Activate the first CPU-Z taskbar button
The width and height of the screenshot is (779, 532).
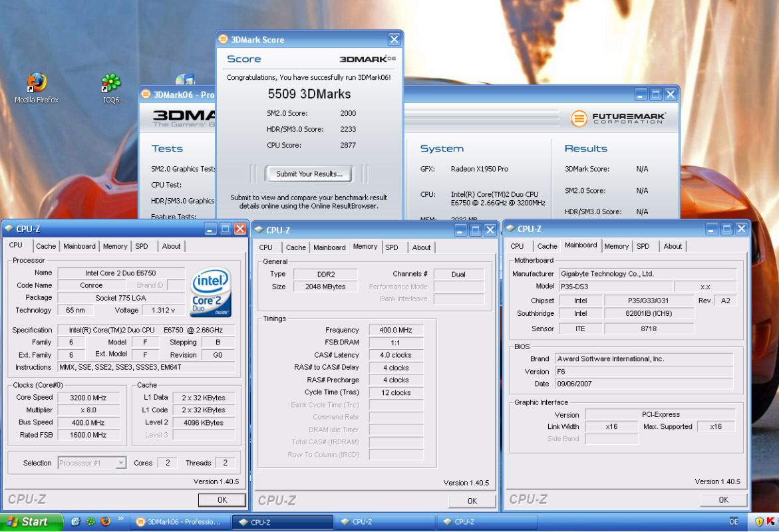[283, 521]
